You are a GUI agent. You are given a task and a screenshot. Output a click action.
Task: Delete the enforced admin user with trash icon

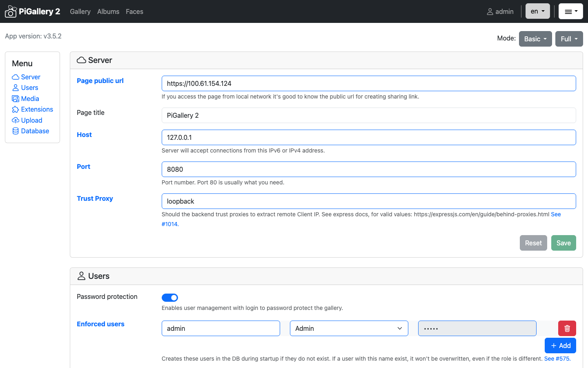point(567,328)
